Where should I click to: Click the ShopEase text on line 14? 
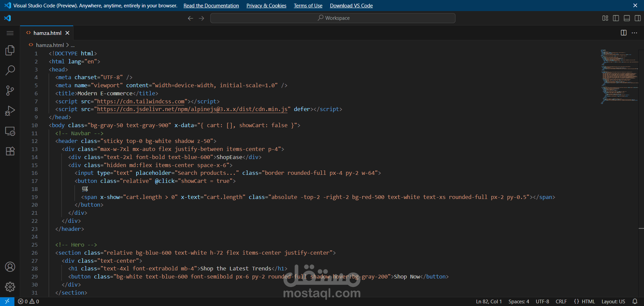pyautogui.click(x=229, y=157)
